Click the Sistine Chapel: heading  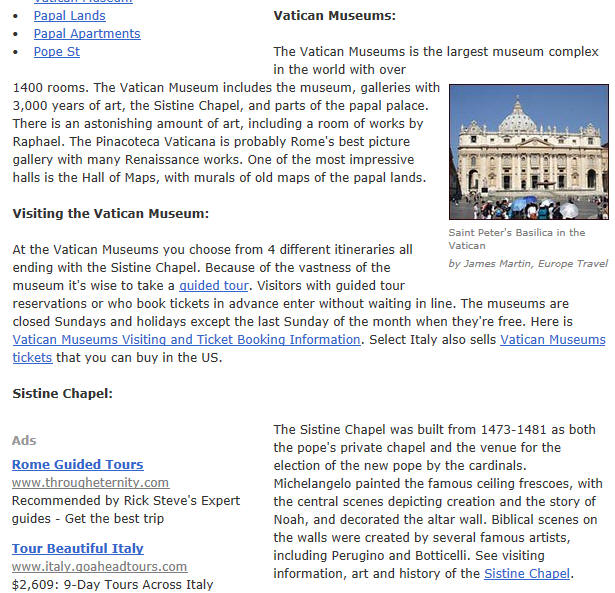[62, 393]
